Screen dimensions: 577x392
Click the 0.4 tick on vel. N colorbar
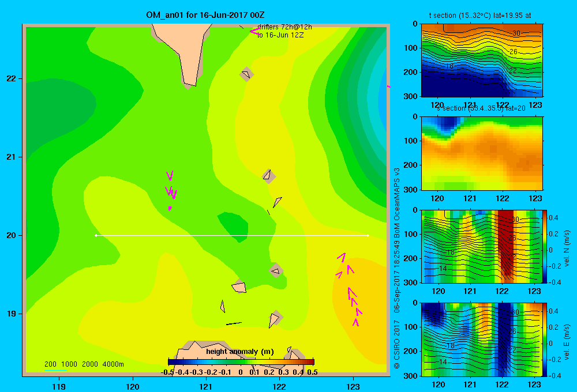(x=553, y=218)
